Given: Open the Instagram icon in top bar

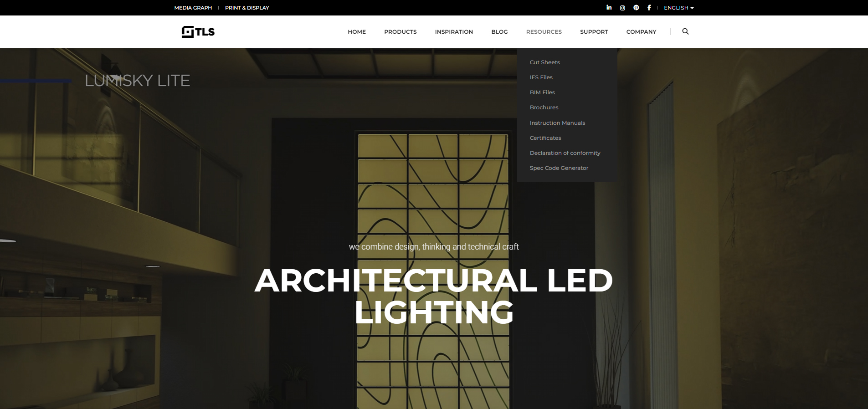Looking at the screenshot, I should pos(622,8).
